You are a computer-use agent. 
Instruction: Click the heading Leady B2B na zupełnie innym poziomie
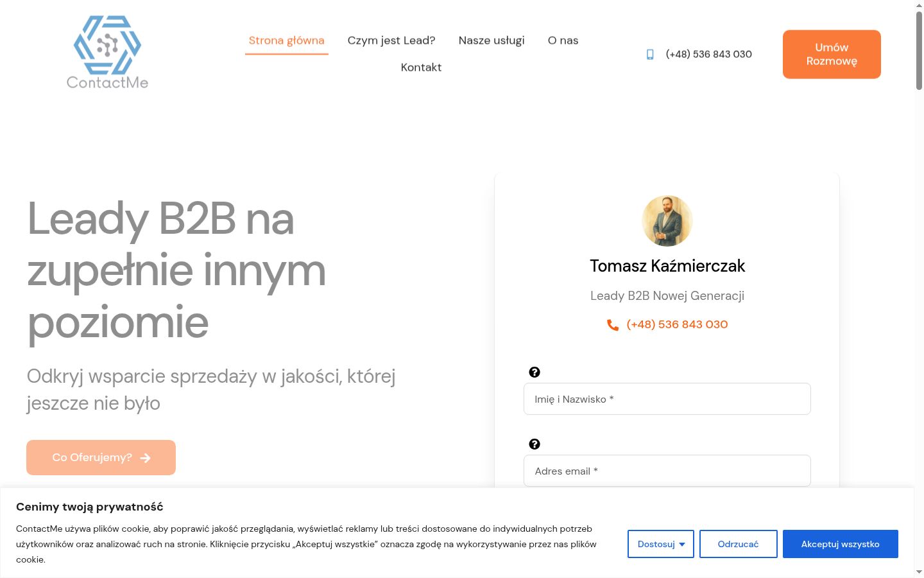(x=176, y=270)
